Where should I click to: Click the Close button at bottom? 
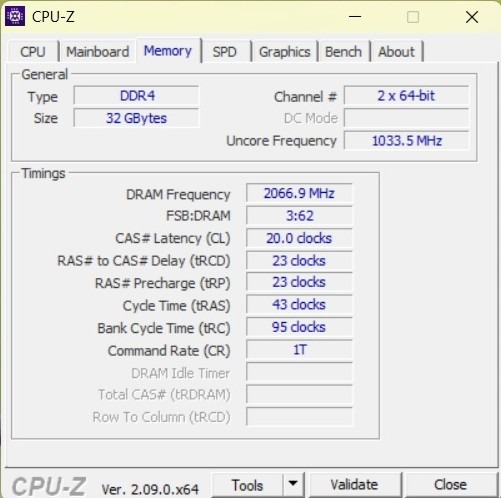tap(450, 485)
